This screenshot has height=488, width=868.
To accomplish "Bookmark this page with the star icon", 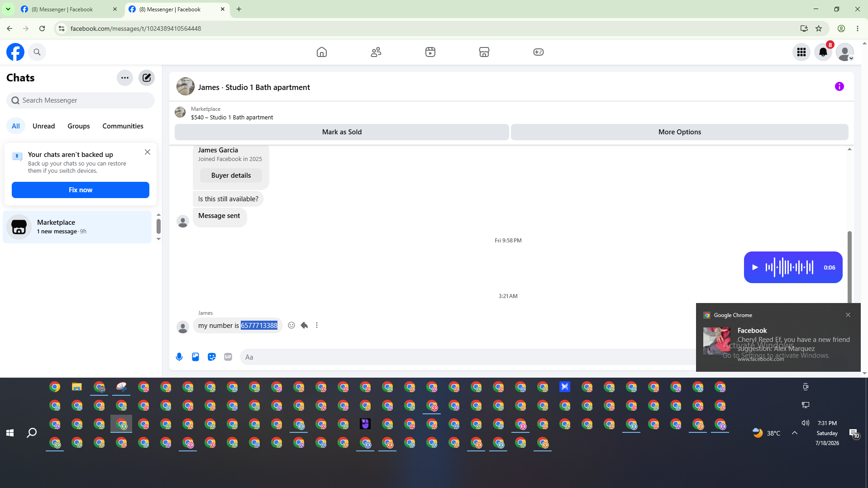I will [x=819, y=28].
